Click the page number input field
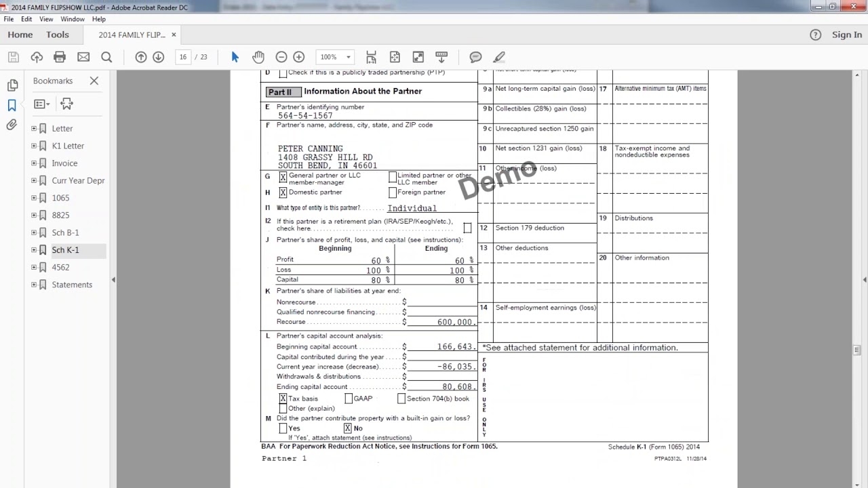This screenshot has height=488, width=868. 183,57
